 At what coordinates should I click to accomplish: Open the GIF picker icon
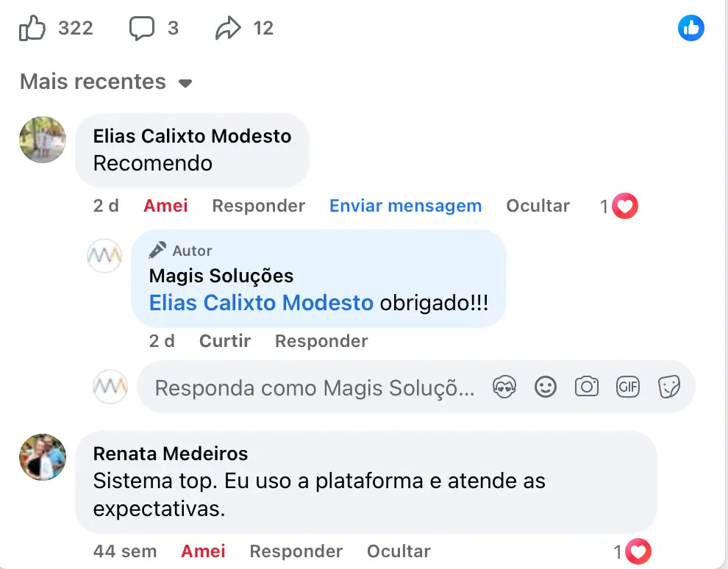tap(628, 387)
